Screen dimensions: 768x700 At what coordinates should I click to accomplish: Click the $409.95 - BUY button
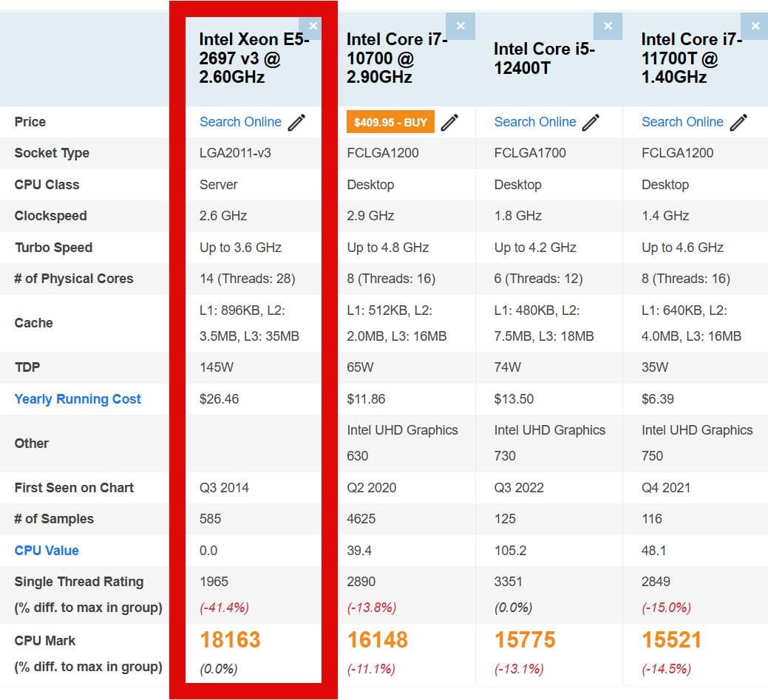390,122
